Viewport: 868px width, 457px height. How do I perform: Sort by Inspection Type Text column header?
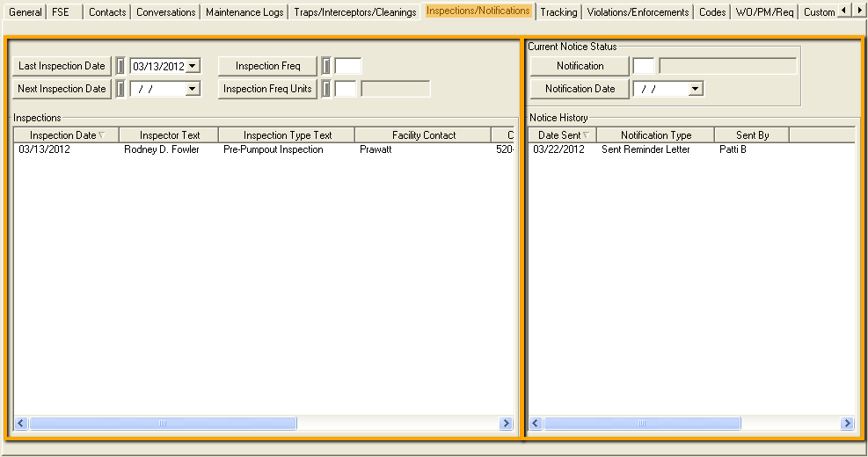[x=287, y=135]
